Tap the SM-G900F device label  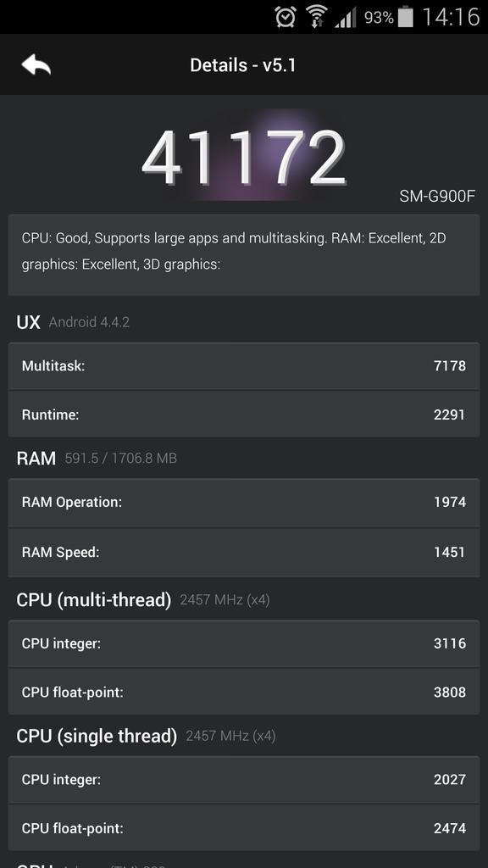tap(436, 195)
